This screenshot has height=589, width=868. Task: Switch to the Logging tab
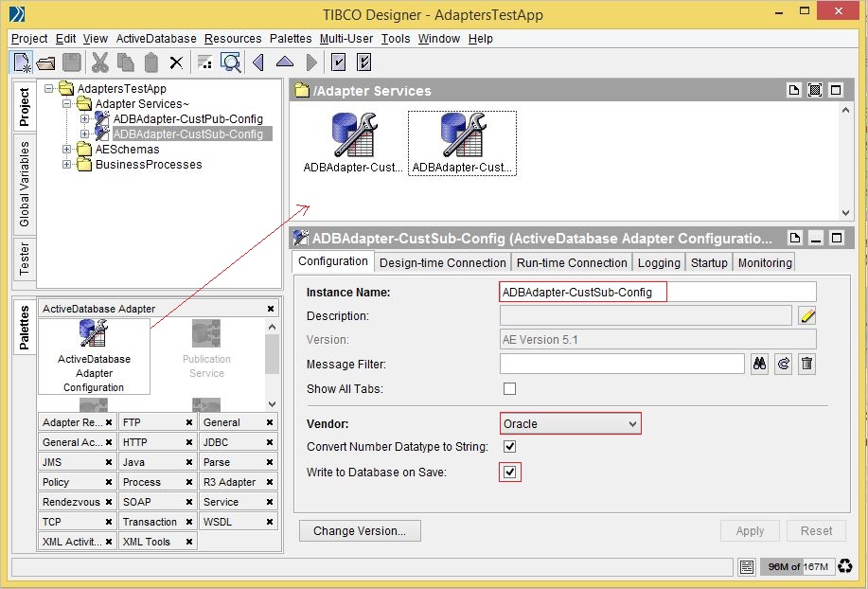659,263
